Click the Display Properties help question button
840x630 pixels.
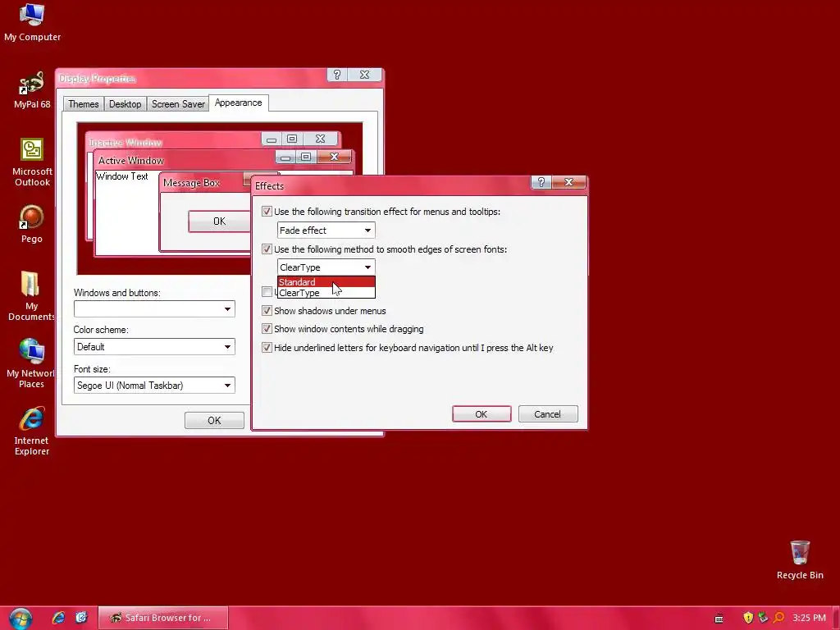point(337,75)
